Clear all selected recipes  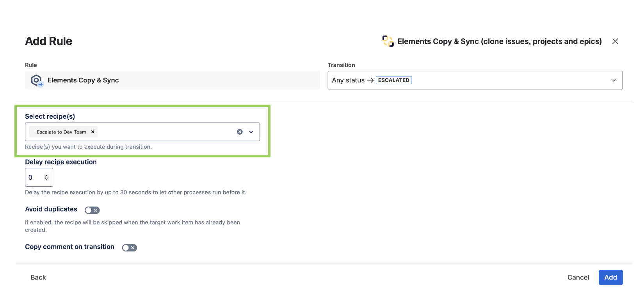240,132
